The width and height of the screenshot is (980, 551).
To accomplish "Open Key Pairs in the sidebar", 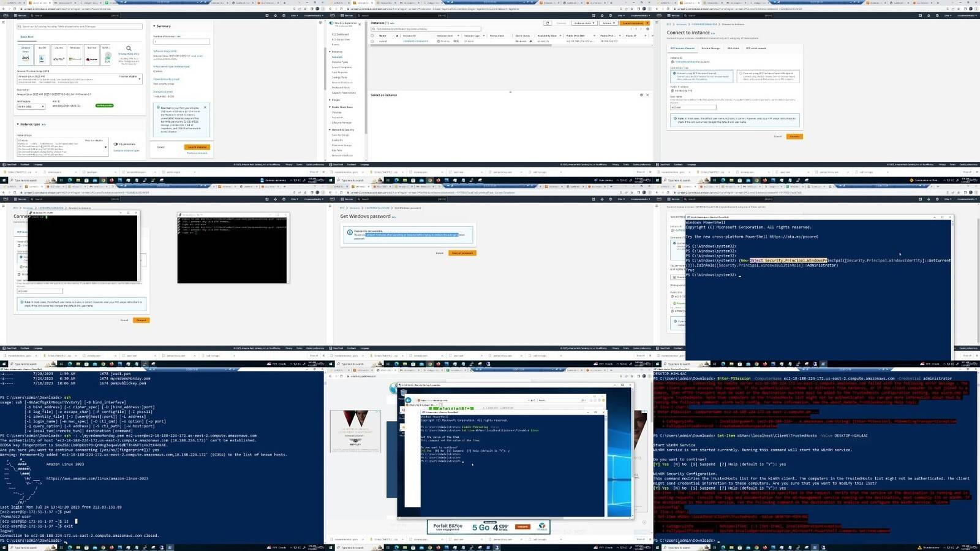I will pos(337,150).
